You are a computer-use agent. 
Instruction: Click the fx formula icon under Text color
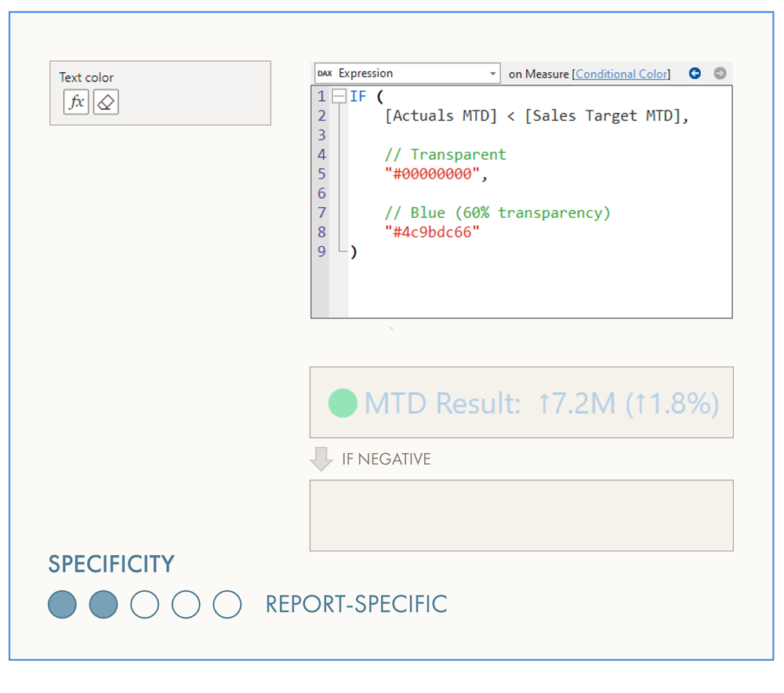tap(75, 101)
